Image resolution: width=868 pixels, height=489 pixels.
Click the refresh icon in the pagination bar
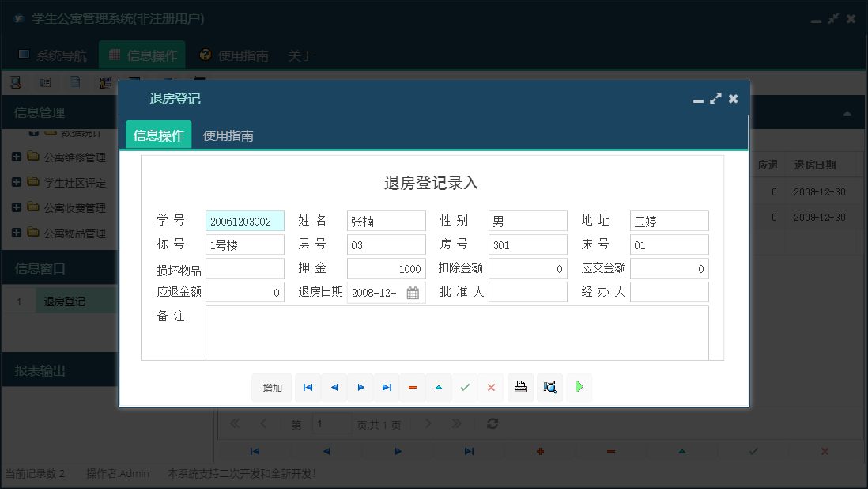pos(492,423)
